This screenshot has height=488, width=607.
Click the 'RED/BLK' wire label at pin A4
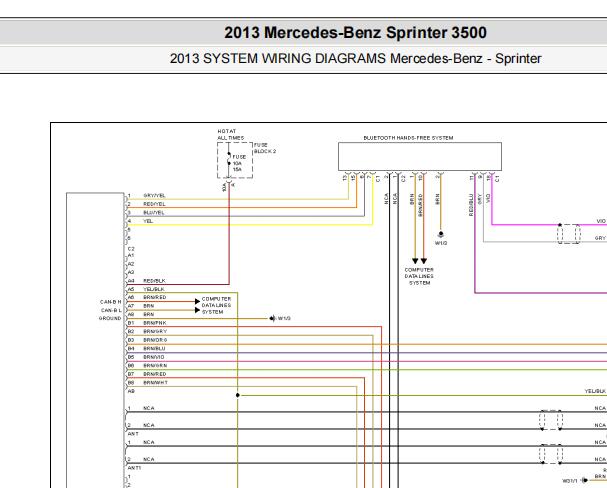pos(154,281)
